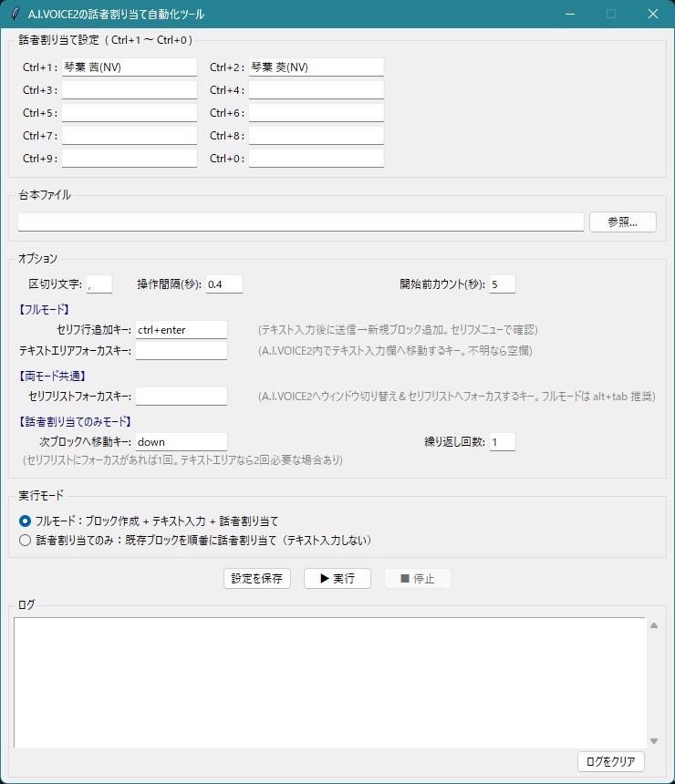The width and height of the screenshot is (675, 784).
Task: Focus the Ctrl+8 speaker input field
Action: click(317, 136)
